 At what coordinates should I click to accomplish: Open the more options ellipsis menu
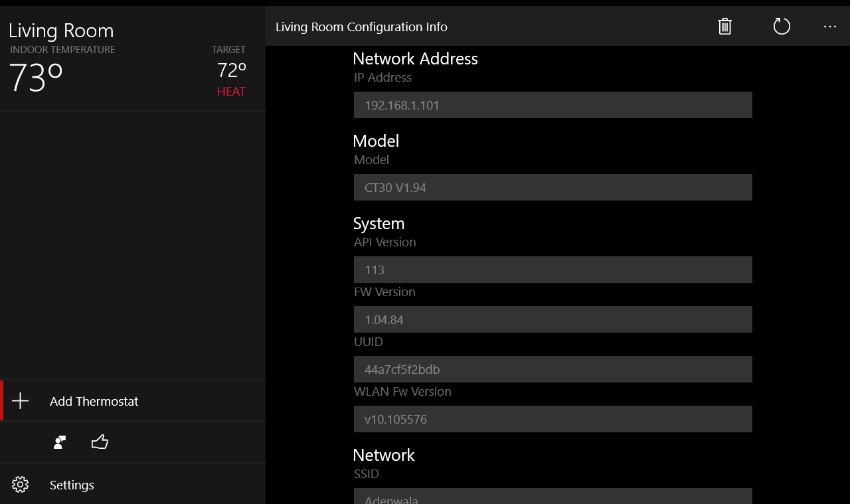[829, 27]
